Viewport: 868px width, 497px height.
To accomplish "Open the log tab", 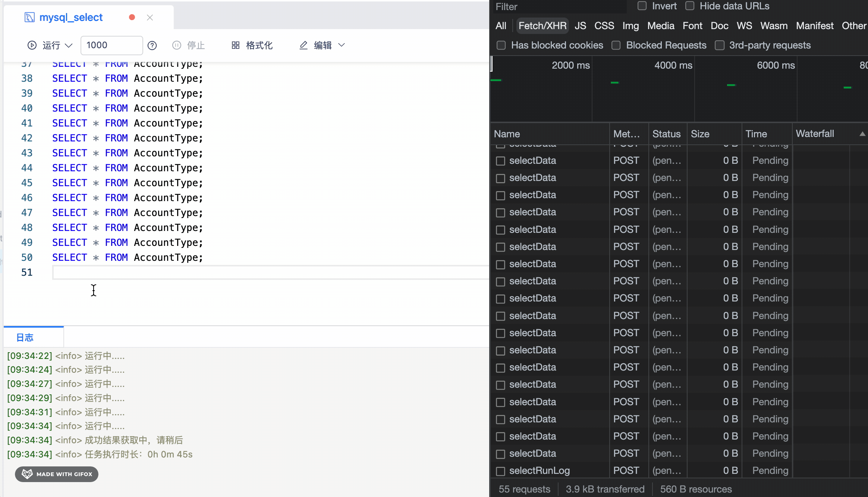I will pos(25,337).
